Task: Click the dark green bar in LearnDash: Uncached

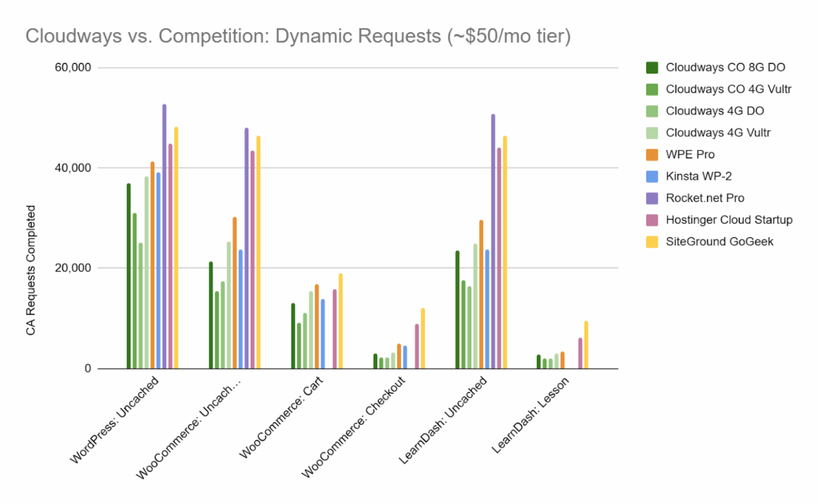Action: pos(458,310)
